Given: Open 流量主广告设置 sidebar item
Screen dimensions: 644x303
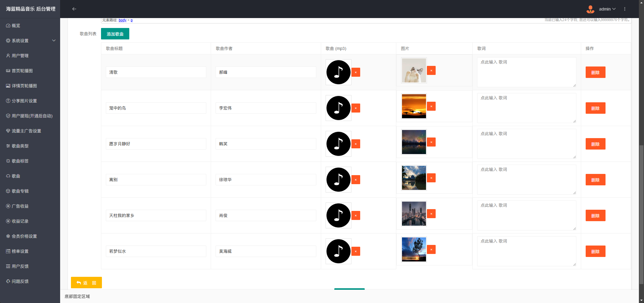Looking at the screenshot, I should click(x=30, y=131).
